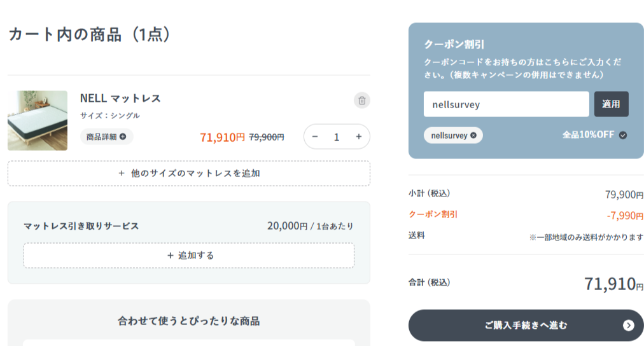Click the NELL マットレス product name
644x346 pixels.
(120, 98)
